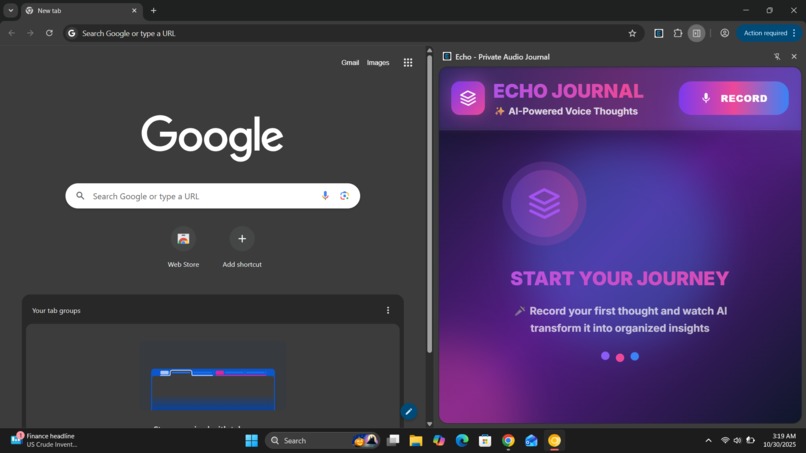Click the page vertical scrollbar
Viewport: 806px width, 453px height.
coord(429,204)
